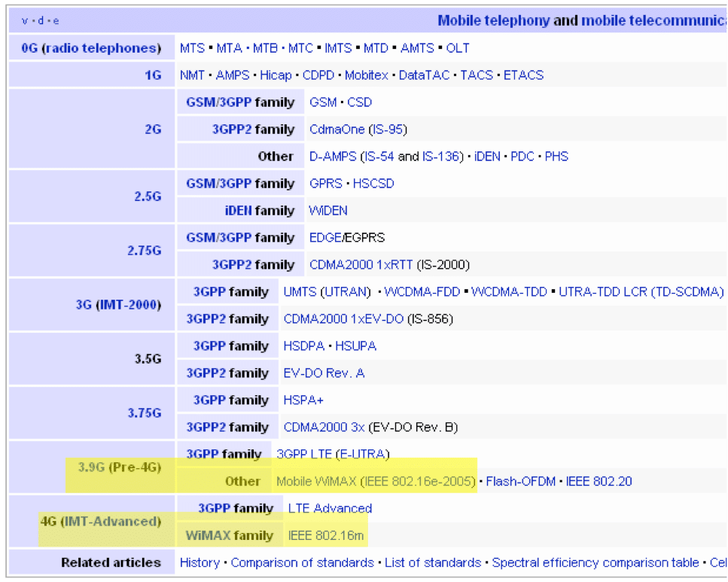The image size is (728, 582).
Task: Open the ETACS link
Action: [523, 75]
